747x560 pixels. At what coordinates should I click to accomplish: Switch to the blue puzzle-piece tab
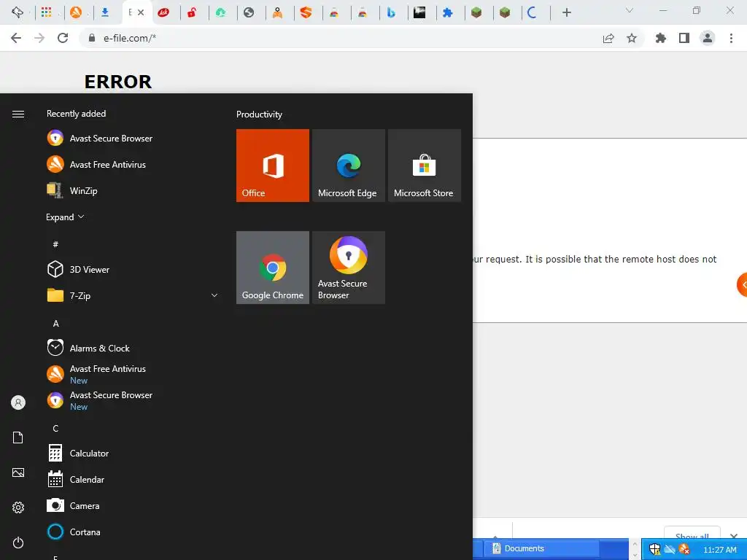coord(447,13)
